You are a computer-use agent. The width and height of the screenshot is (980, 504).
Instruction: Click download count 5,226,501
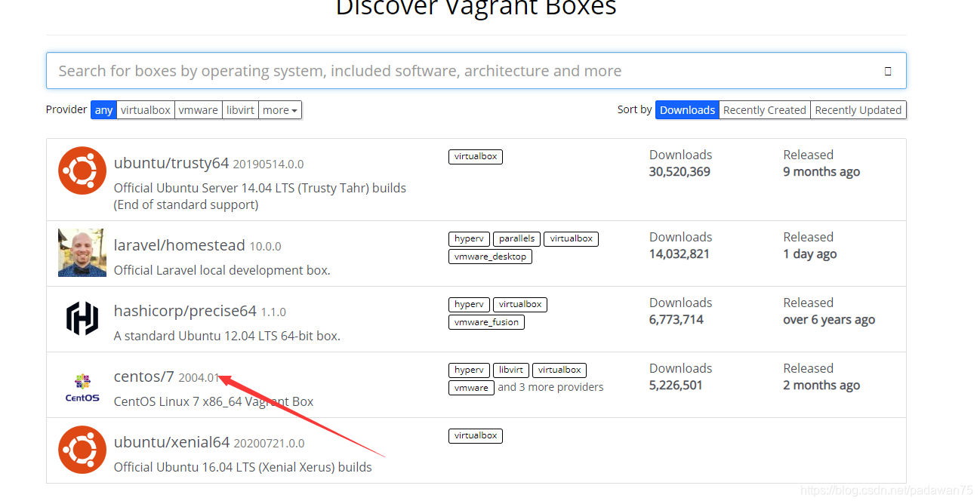click(x=676, y=386)
